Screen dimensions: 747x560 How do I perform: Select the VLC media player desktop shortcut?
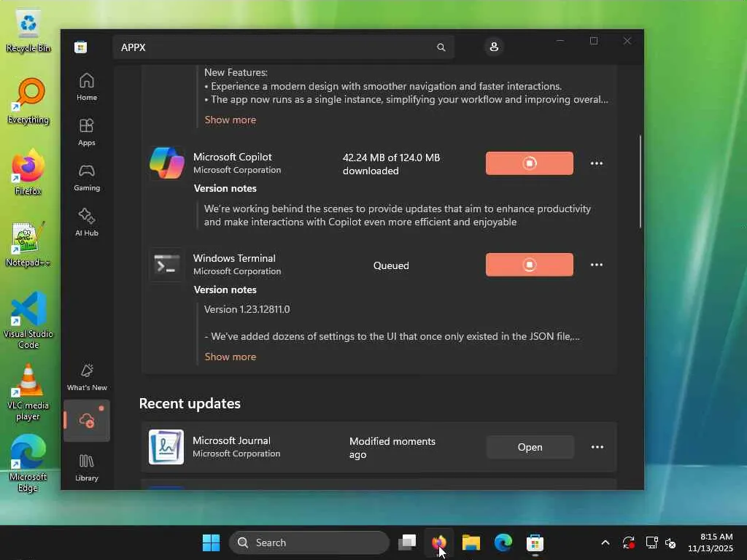[x=28, y=392]
